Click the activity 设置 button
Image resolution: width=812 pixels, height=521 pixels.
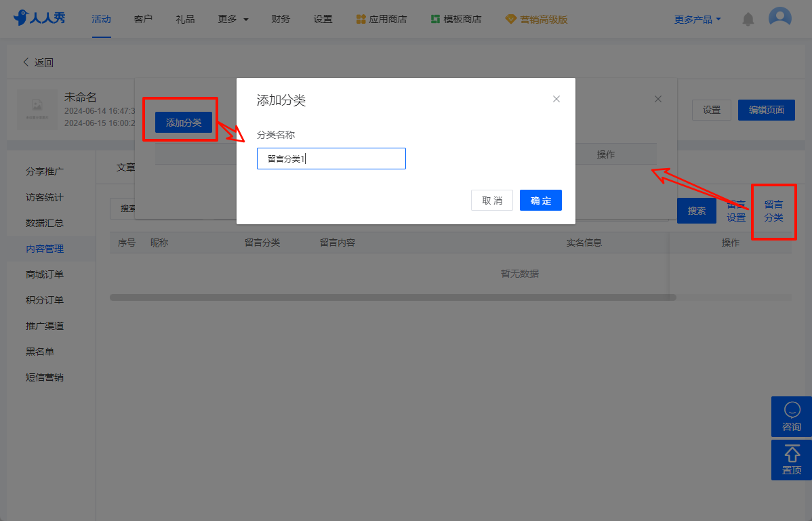coord(712,110)
